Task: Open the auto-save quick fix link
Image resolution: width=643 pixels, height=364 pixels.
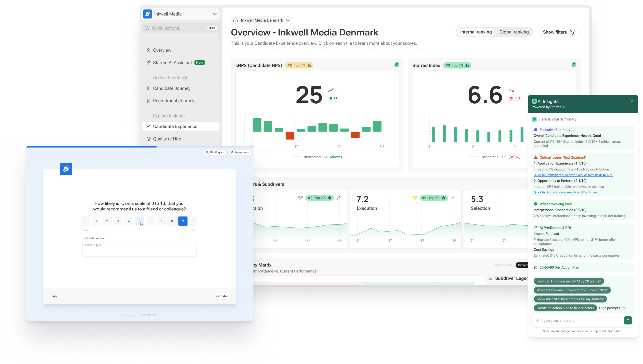Action: 573,175
